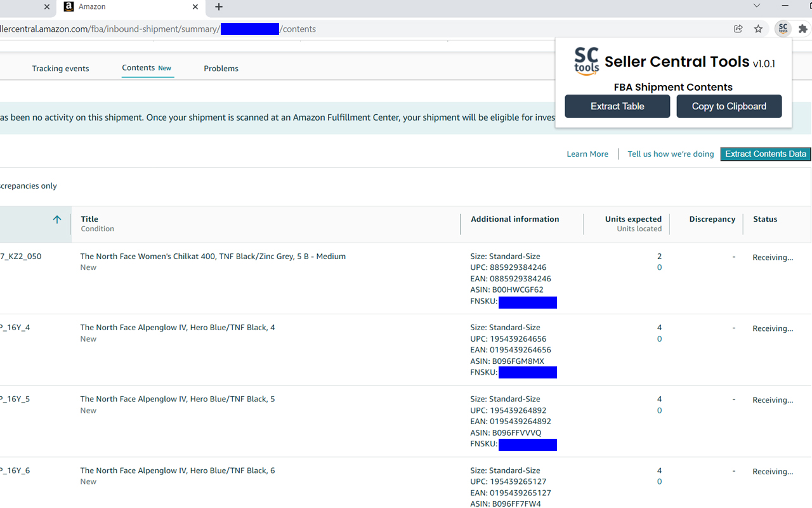
Task: Click Alpenglow IV Hero Blue size 5 title
Action: pyautogui.click(x=177, y=399)
